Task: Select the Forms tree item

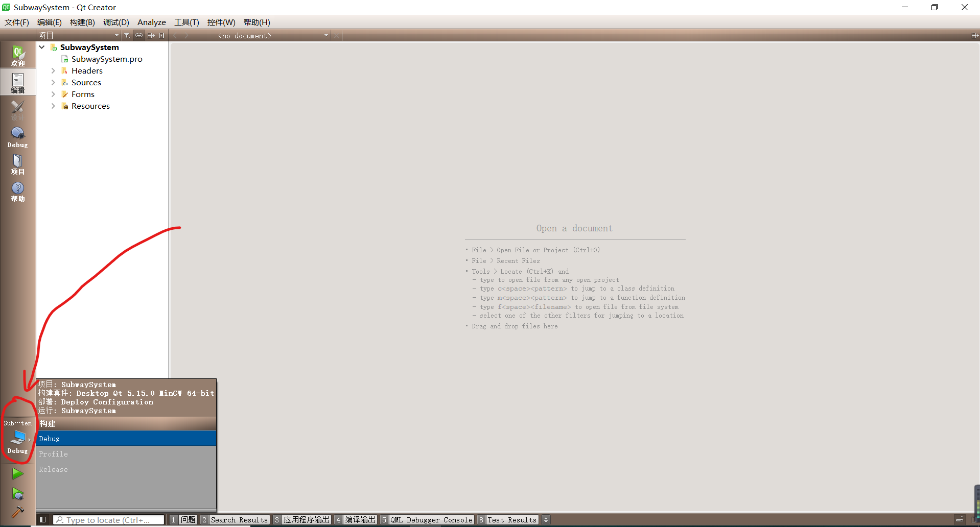Action: click(83, 94)
